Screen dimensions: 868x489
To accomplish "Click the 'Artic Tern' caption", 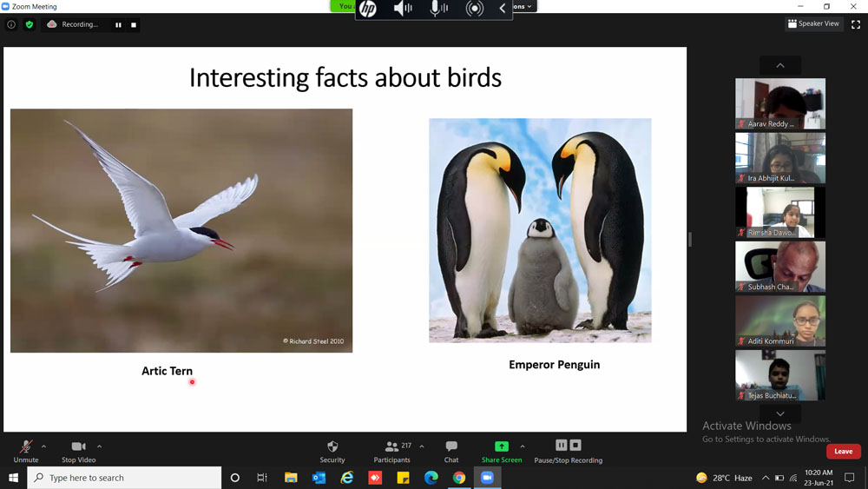I will tap(168, 371).
